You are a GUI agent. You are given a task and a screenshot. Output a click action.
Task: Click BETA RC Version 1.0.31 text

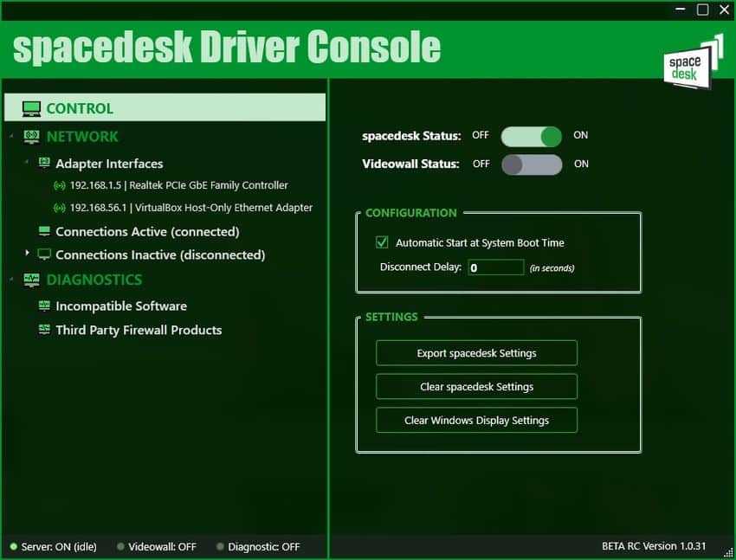654,546
